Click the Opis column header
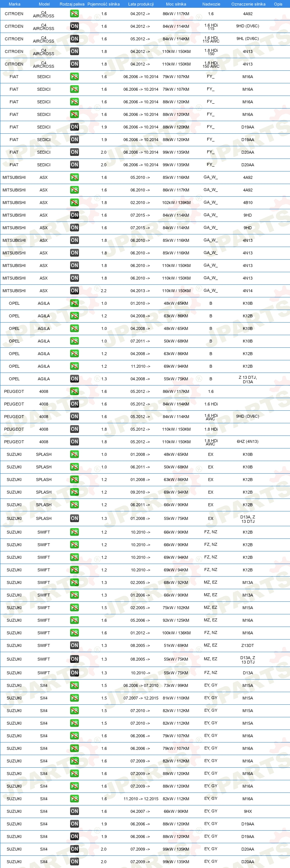Screen dimensions: 290x868 click(278, 4)
